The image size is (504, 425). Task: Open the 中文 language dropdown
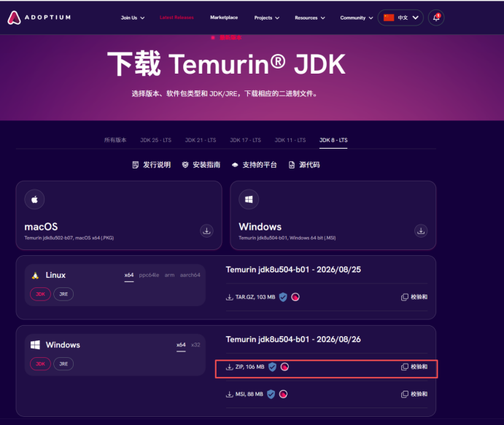click(400, 17)
